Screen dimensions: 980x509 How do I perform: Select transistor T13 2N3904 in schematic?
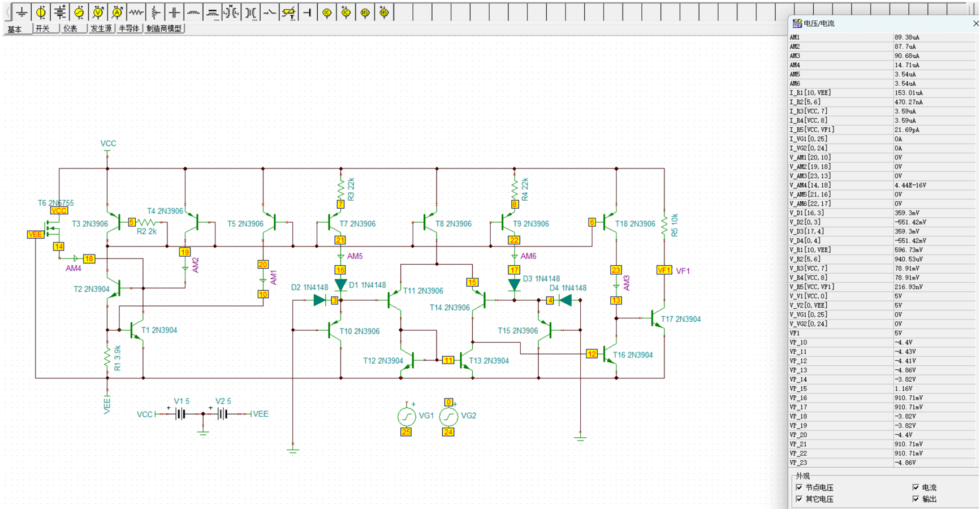(465, 360)
